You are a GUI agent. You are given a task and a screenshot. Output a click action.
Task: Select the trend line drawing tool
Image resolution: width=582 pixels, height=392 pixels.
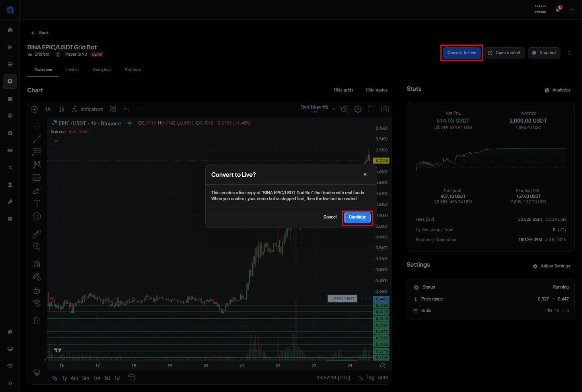coord(37,139)
